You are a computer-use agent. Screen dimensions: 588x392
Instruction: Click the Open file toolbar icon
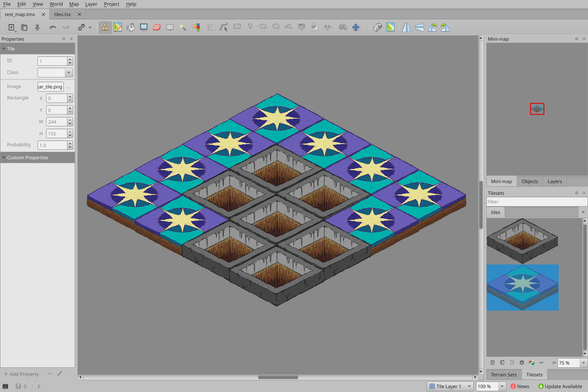[24, 27]
